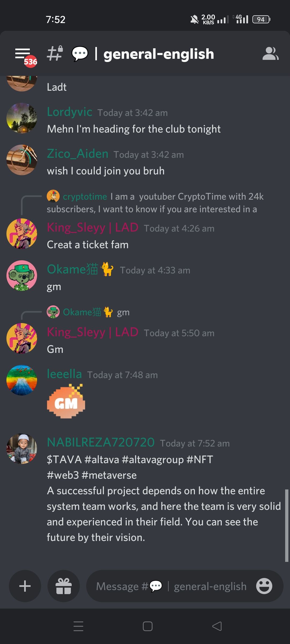Open the emoji picker smiley
The height and width of the screenshot is (644, 290).
pos(264,586)
